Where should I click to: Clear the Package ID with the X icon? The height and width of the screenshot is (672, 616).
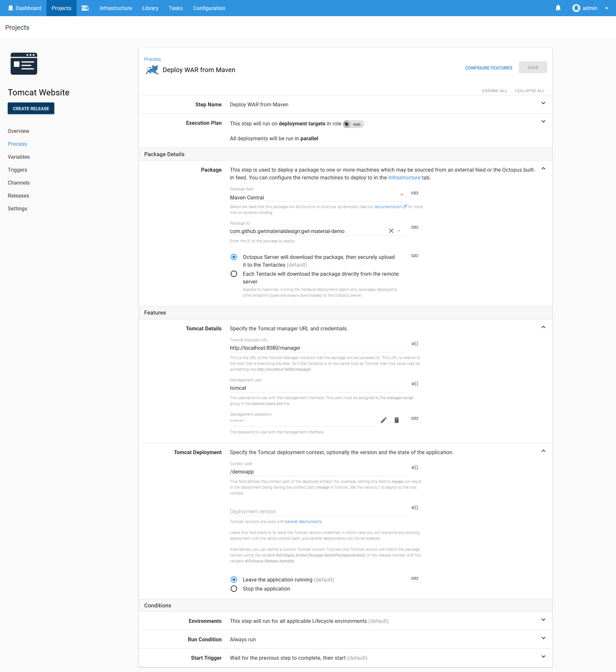tap(391, 230)
